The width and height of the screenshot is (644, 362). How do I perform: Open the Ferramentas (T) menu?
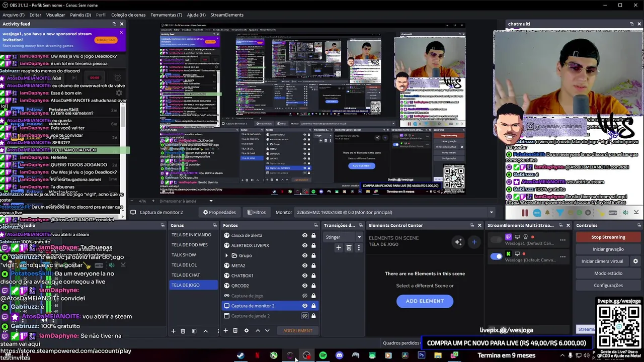point(166,15)
